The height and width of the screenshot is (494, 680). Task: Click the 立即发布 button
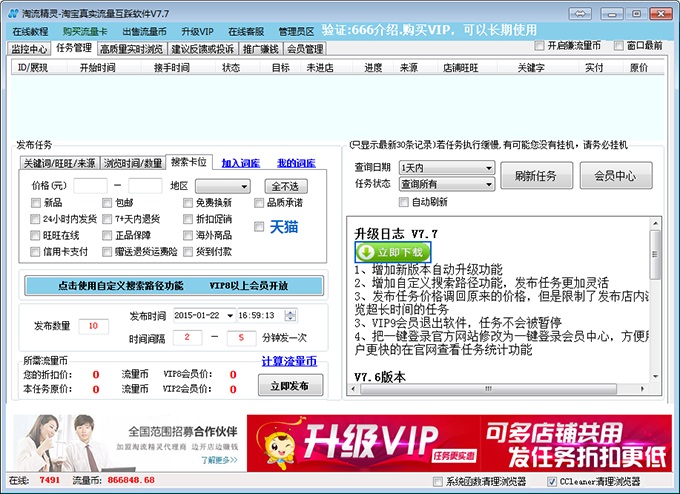[290, 385]
